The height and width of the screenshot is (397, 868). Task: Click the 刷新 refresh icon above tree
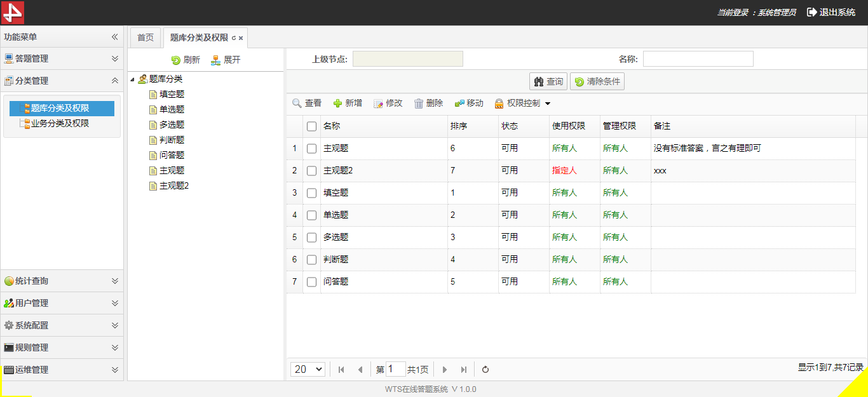(176, 60)
